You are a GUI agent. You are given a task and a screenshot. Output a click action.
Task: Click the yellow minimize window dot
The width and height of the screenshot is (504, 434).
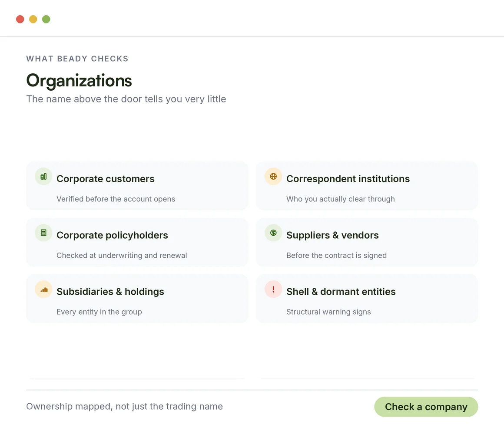pyautogui.click(x=33, y=19)
